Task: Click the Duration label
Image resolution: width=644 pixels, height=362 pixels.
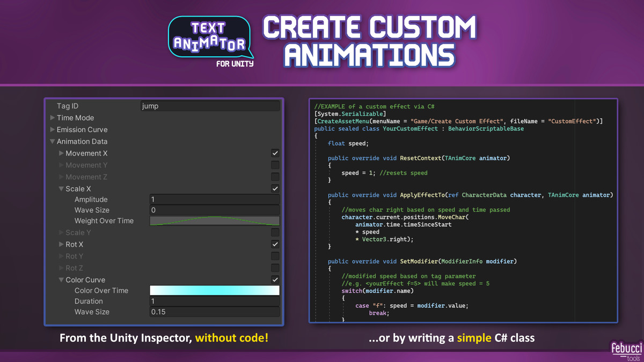Action: click(x=89, y=301)
